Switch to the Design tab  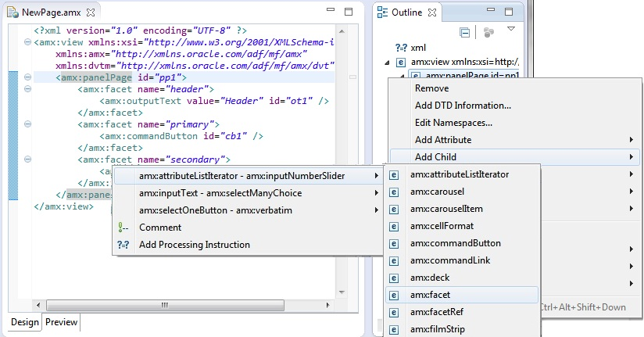[25, 322]
